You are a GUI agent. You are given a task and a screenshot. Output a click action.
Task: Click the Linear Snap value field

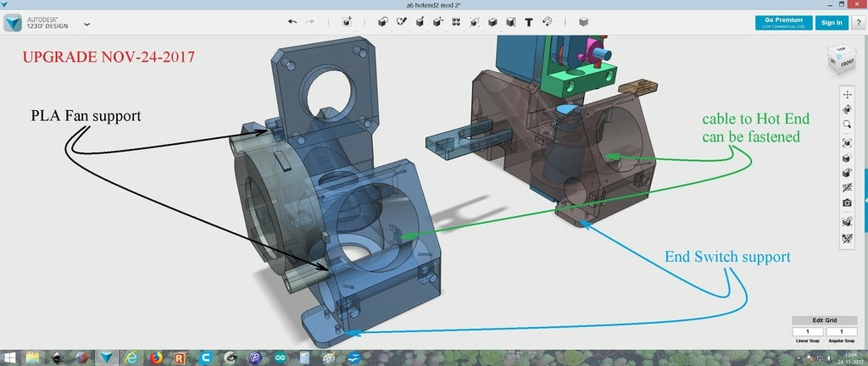pos(807,331)
